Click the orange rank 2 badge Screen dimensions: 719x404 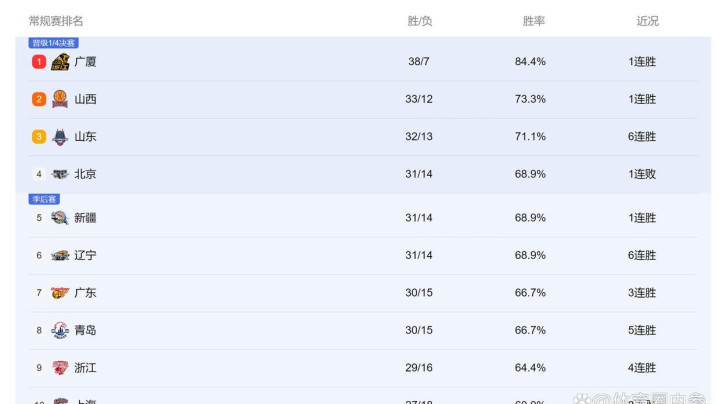[x=39, y=99]
